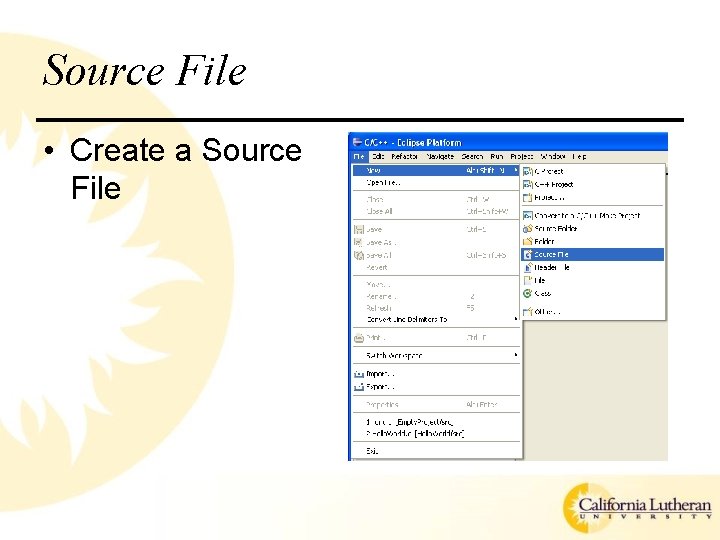Screen dimensions: 720x540
Task: Click the Other... wizard icon
Action: tap(528, 312)
